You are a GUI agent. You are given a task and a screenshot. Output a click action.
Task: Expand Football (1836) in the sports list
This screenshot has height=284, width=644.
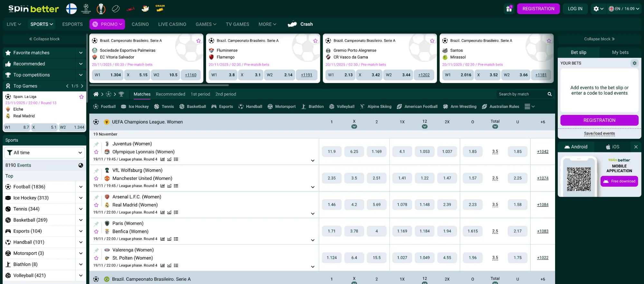[x=81, y=187]
